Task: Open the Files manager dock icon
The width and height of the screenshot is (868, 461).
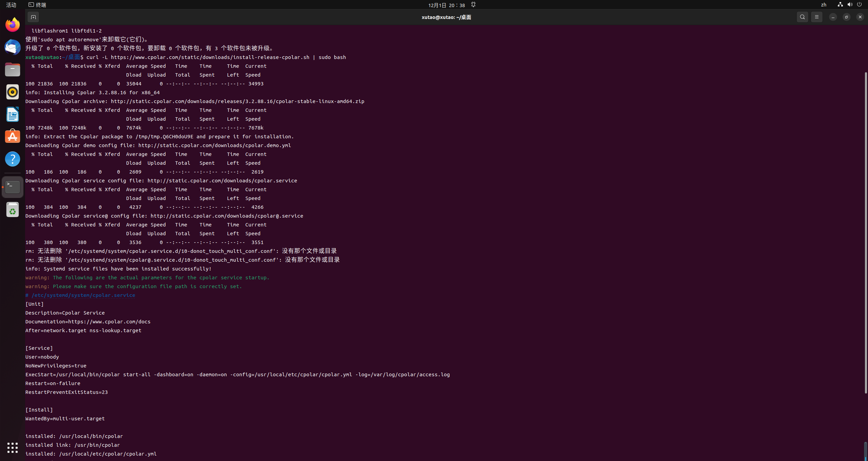Action: [x=13, y=69]
